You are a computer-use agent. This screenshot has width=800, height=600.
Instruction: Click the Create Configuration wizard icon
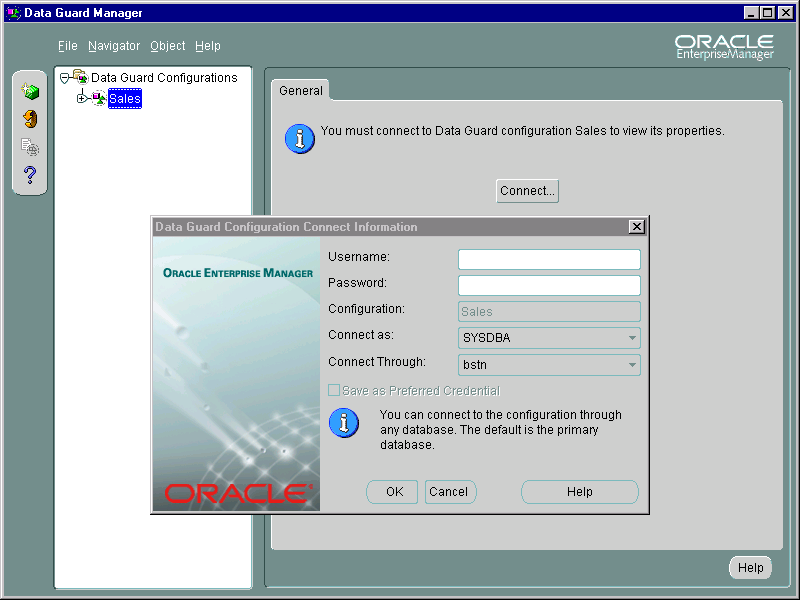tap(29, 90)
